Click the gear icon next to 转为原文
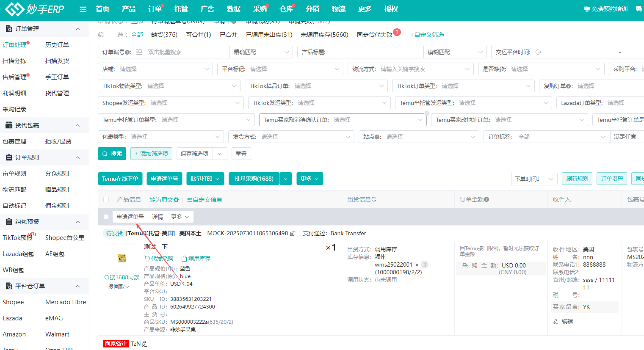 pos(176,200)
